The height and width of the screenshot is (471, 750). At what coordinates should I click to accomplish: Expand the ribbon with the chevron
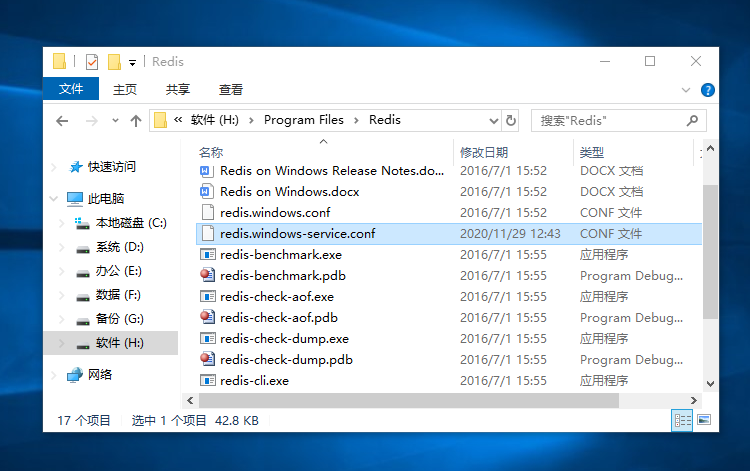pyautogui.click(x=686, y=90)
